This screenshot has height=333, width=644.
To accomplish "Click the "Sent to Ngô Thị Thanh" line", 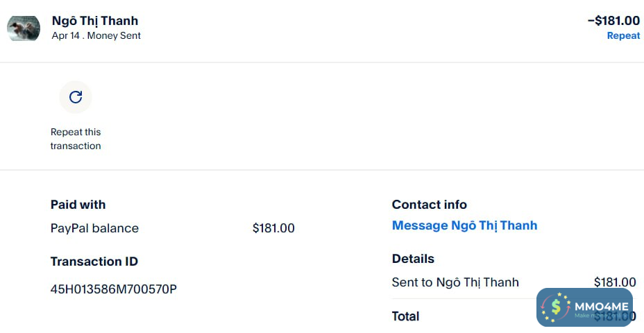I will pos(455,282).
